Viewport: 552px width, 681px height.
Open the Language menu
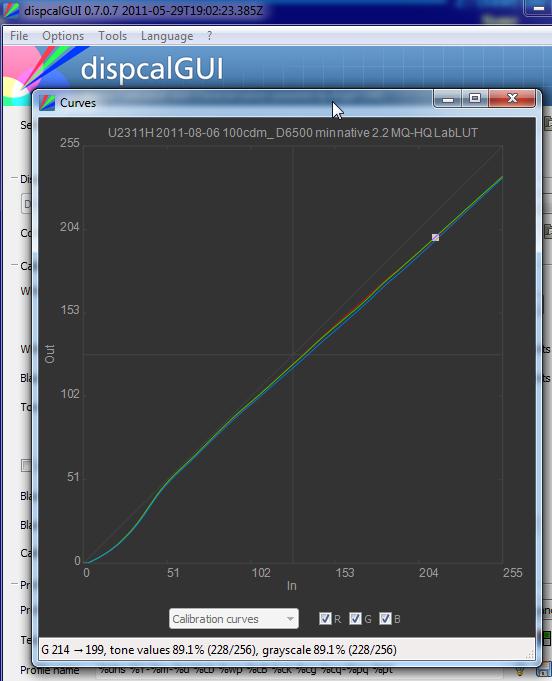click(167, 36)
